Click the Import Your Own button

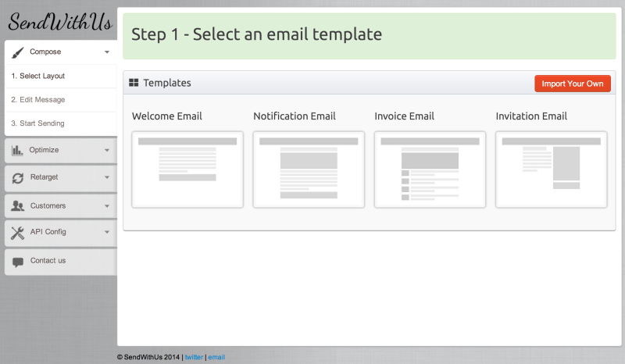pos(573,84)
